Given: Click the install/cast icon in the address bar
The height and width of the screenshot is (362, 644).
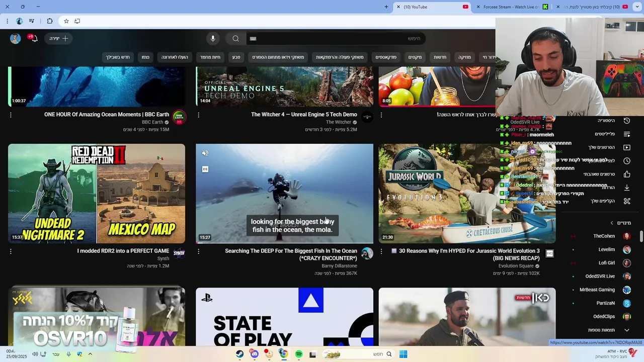Looking at the screenshot, I should [77, 21].
